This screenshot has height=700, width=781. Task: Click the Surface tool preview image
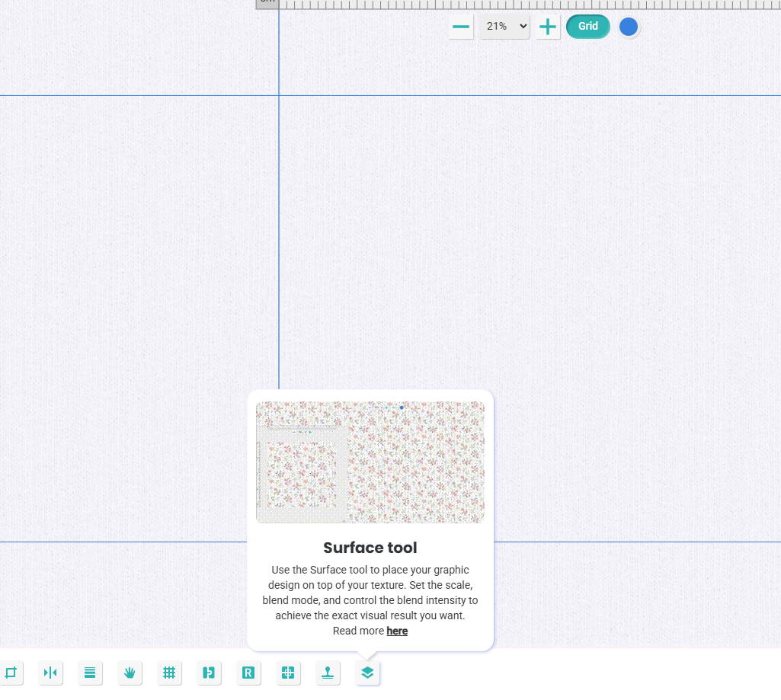[370, 462]
